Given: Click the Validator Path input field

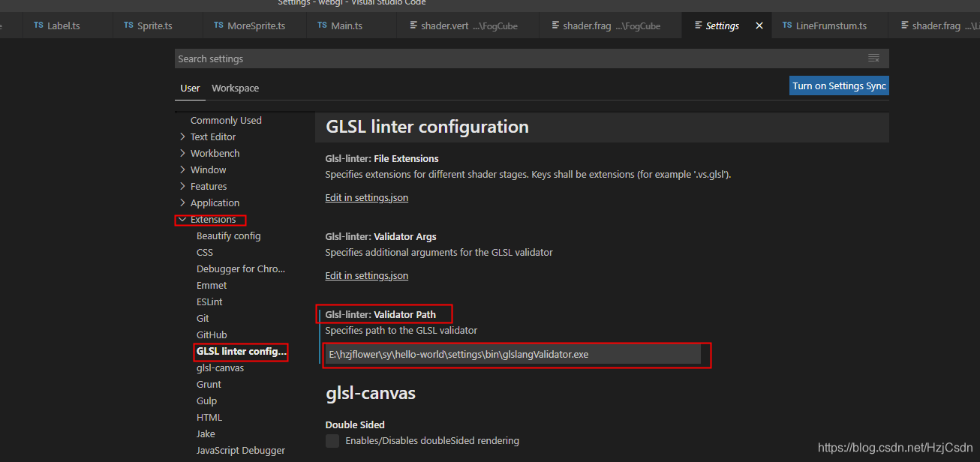Looking at the screenshot, I should (513, 354).
